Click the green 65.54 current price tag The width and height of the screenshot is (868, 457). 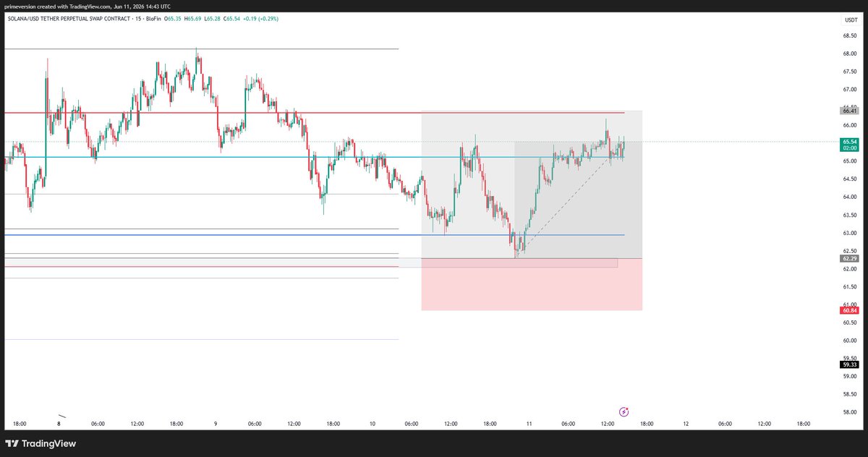tap(849, 145)
